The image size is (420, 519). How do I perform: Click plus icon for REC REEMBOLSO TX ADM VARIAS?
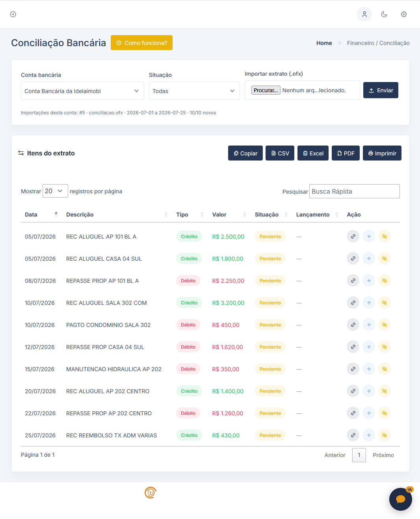(369, 435)
